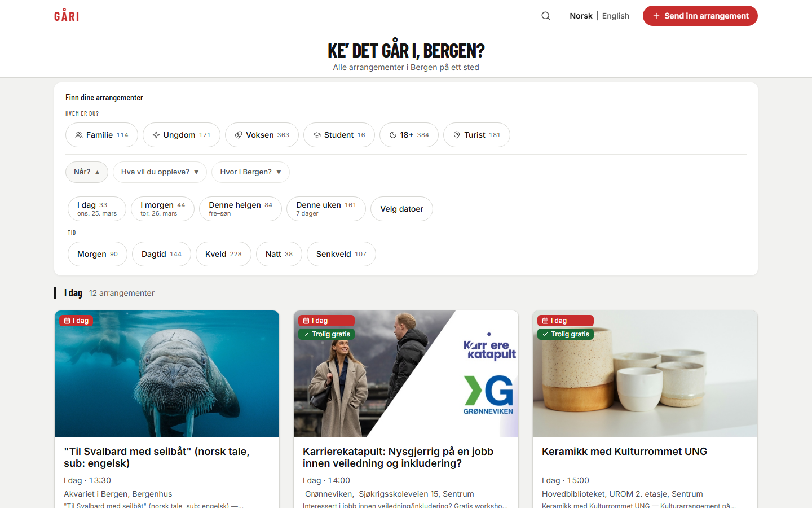
Task: Select the Ungdom filter with sparkle icon
Action: coord(181,135)
